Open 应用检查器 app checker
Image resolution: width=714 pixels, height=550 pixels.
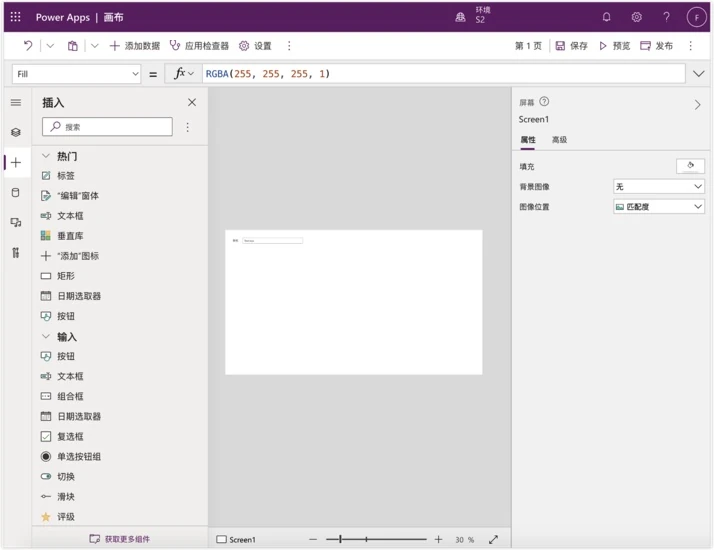click(x=199, y=46)
